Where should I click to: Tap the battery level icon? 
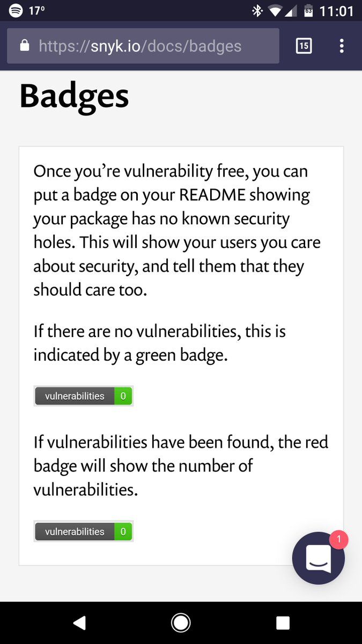pos(308,10)
